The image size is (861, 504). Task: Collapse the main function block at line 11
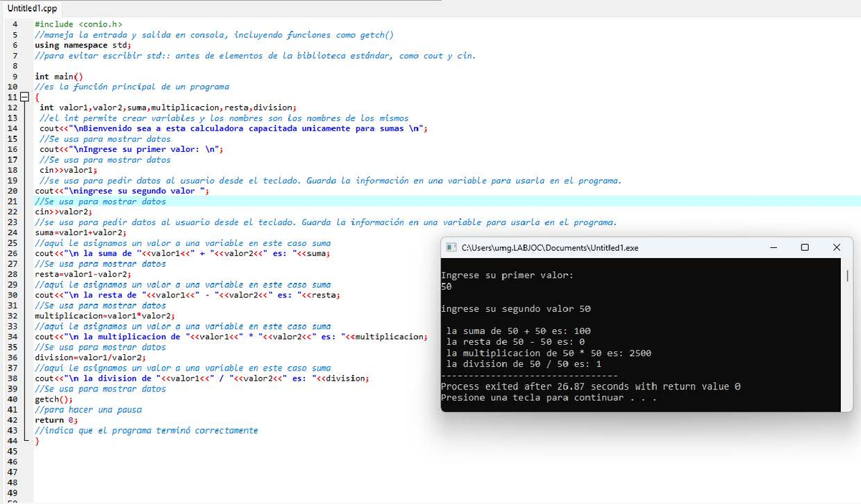(x=24, y=97)
